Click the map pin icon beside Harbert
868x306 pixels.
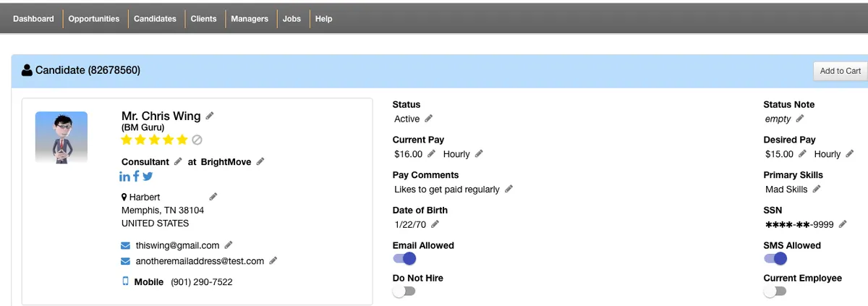tap(124, 197)
